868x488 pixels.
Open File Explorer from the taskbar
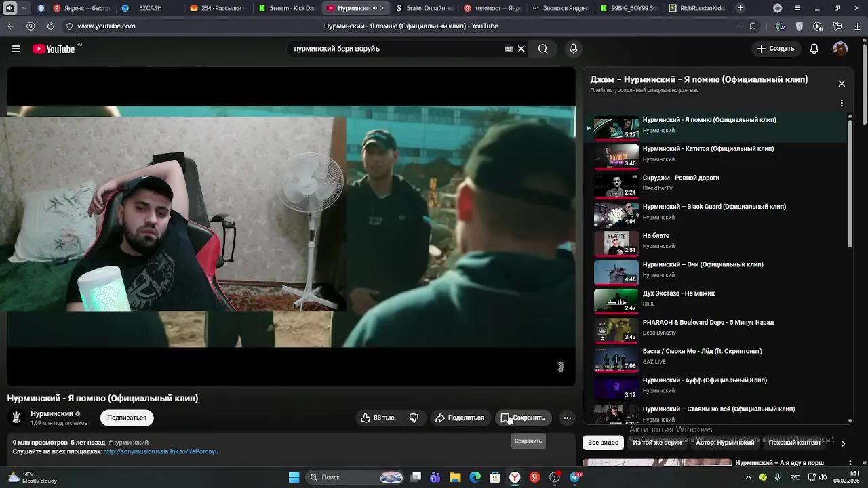455,477
